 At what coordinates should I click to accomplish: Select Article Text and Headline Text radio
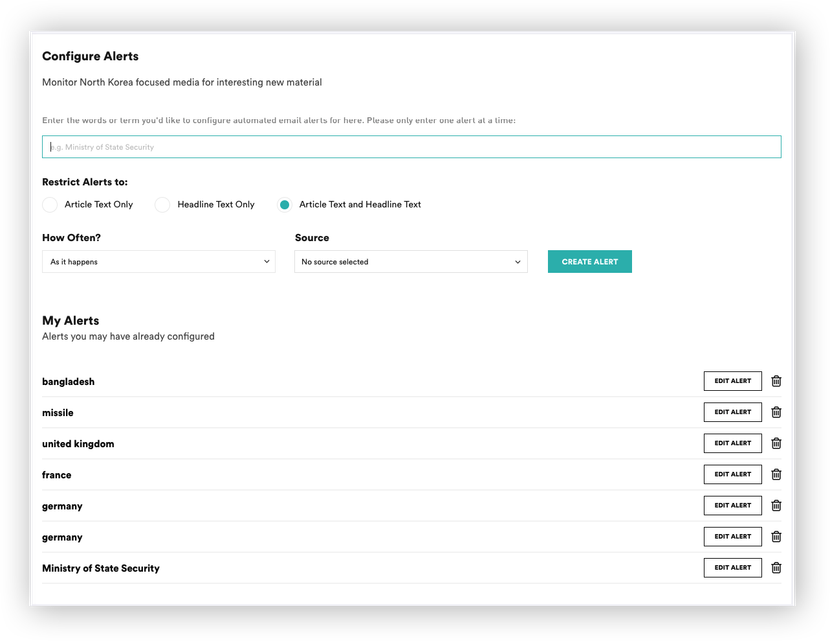tap(285, 205)
